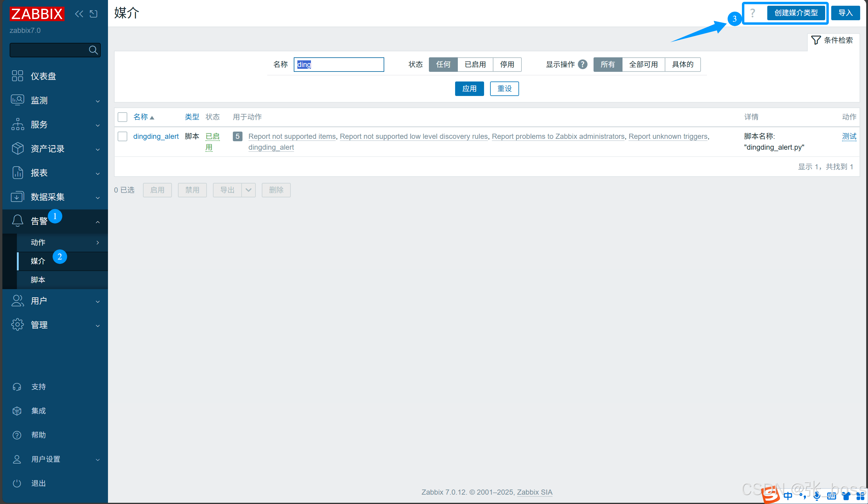Select 已启用 status filter option
The width and height of the screenshot is (868, 504).
point(475,65)
